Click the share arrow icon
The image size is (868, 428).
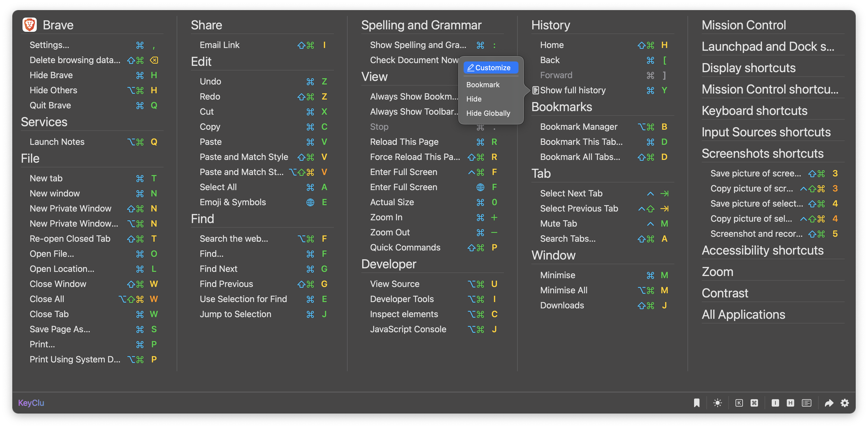(x=829, y=403)
